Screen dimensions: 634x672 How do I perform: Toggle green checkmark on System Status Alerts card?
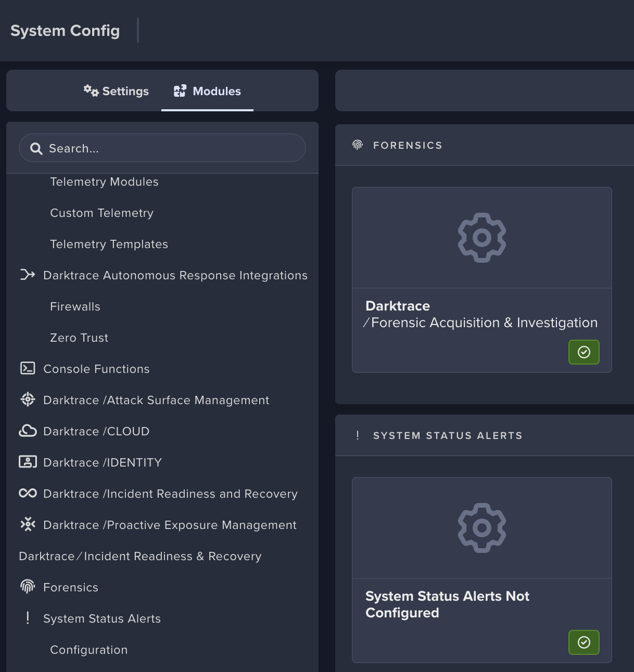[x=584, y=642]
